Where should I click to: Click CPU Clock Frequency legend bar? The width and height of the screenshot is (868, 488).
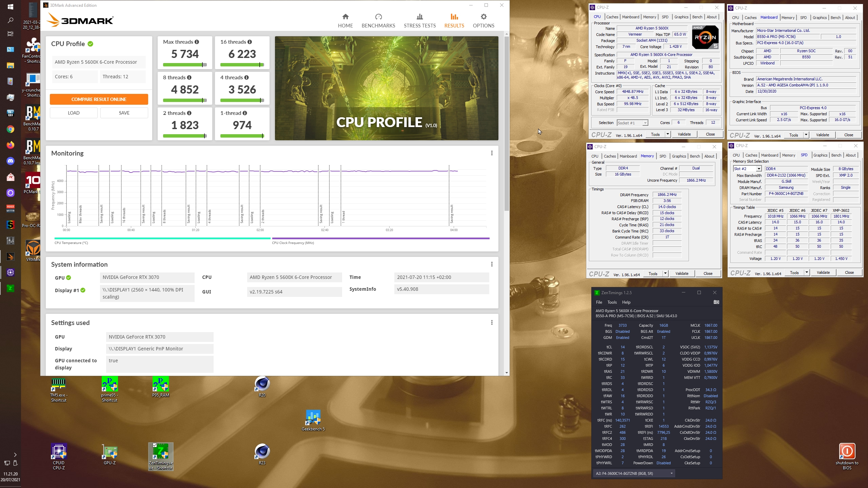coord(381,239)
